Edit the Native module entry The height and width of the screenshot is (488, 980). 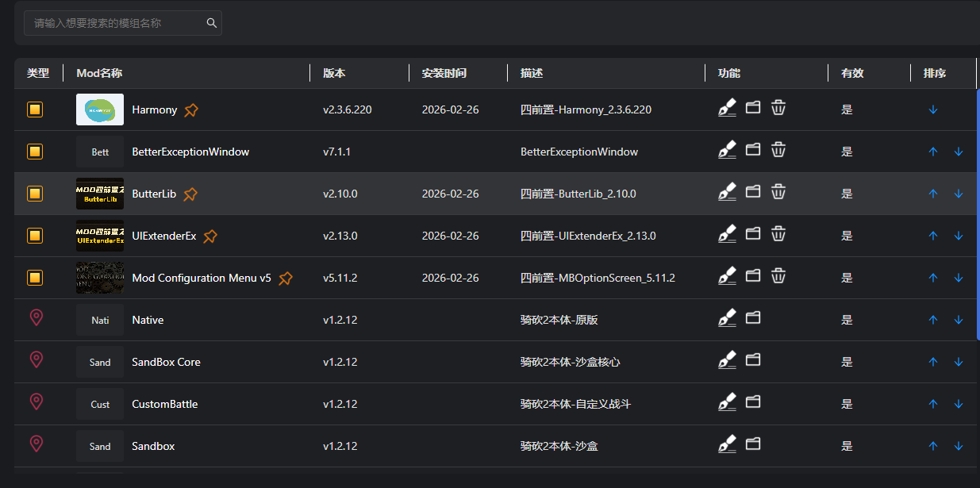point(727,319)
